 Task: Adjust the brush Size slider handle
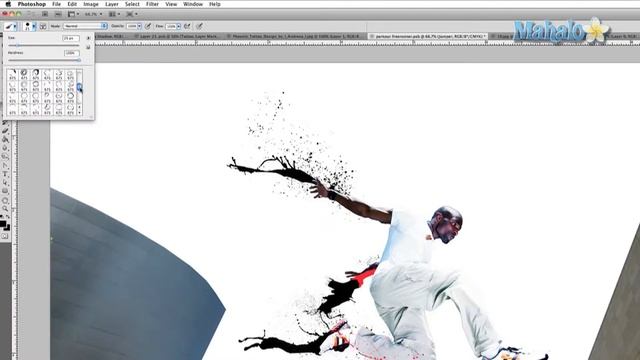[18, 45]
